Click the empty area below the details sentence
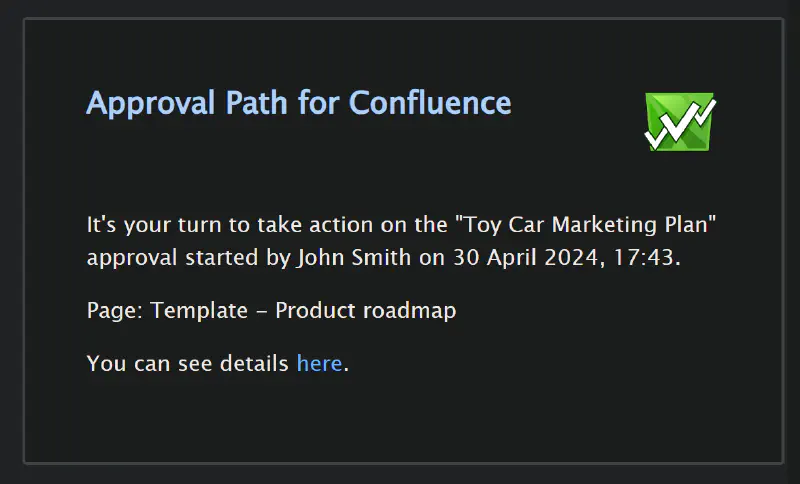The height and width of the screenshot is (484, 800). click(x=403, y=418)
